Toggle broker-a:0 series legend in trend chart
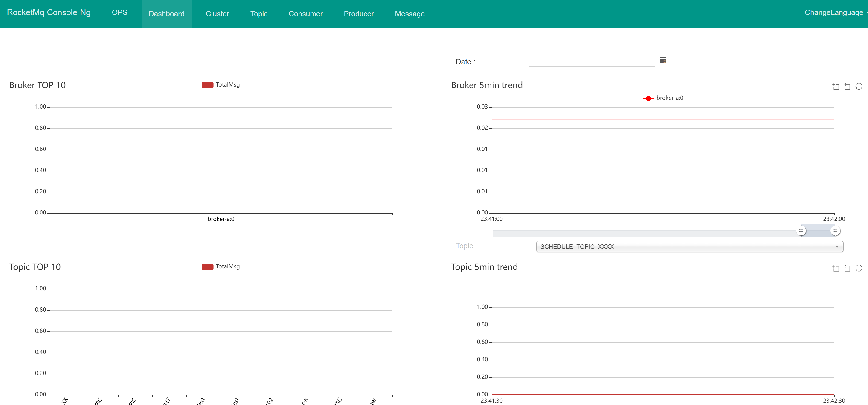The image size is (868, 405). (663, 98)
